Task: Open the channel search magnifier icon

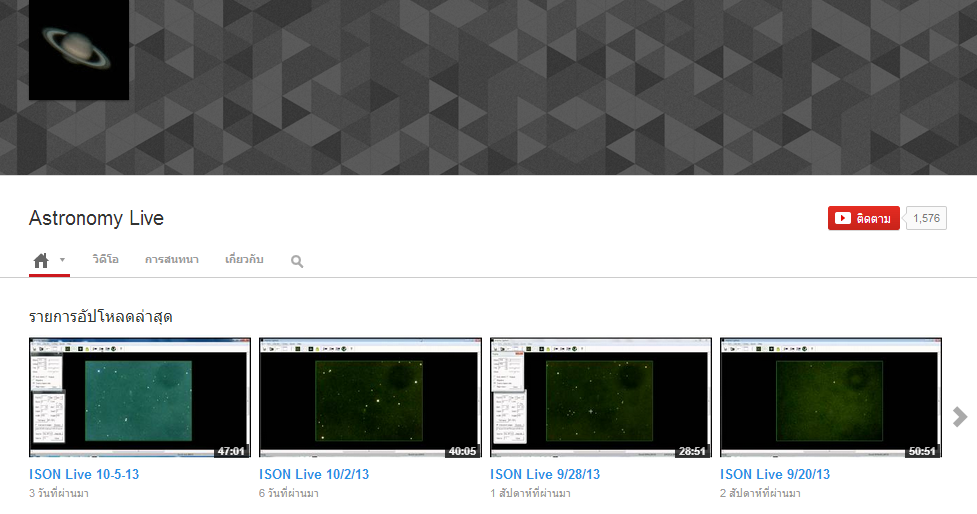Action: pos(297,261)
